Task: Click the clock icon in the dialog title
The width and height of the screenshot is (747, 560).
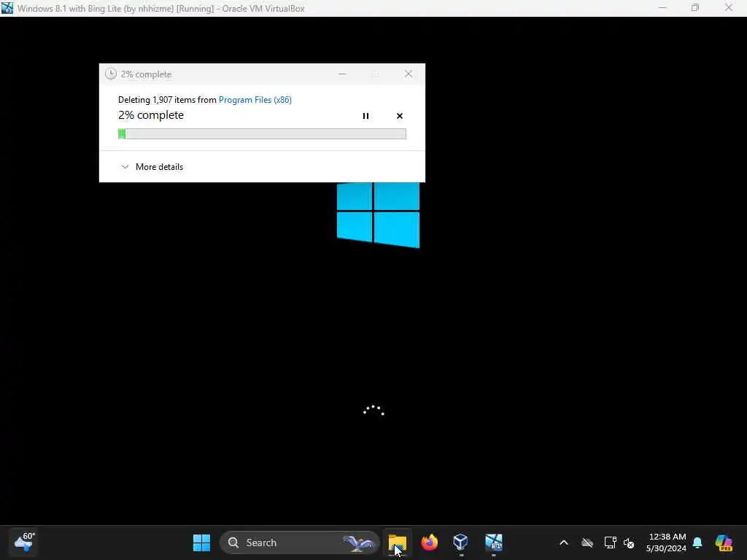Action: [x=111, y=74]
